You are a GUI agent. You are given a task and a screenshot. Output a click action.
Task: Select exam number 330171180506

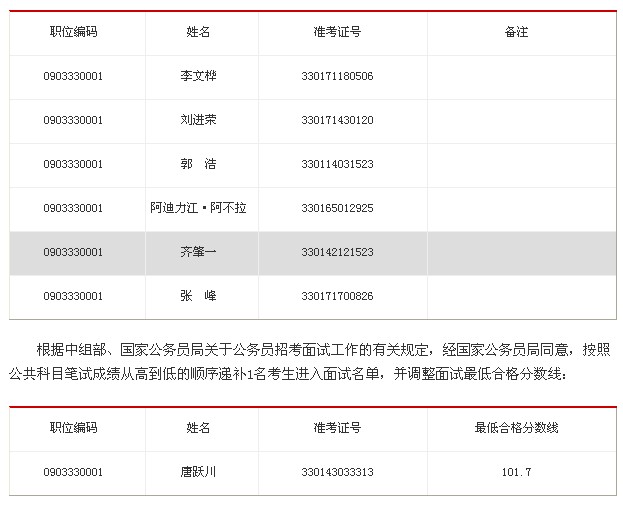[x=337, y=76]
